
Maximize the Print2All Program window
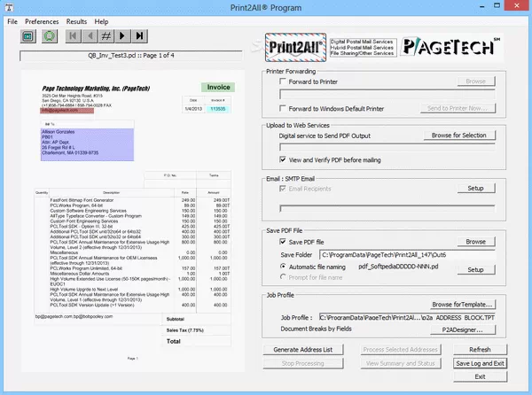[497, 6]
